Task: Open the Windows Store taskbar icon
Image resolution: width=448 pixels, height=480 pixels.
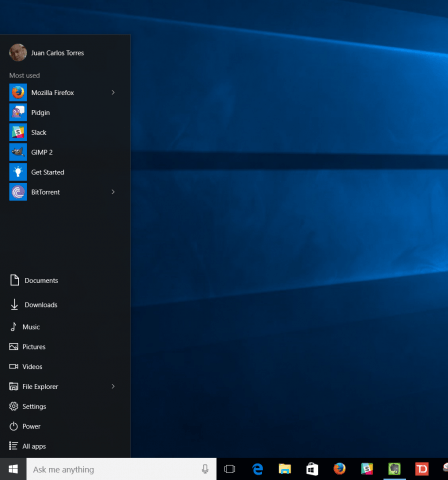Action: tap(312, 469)
